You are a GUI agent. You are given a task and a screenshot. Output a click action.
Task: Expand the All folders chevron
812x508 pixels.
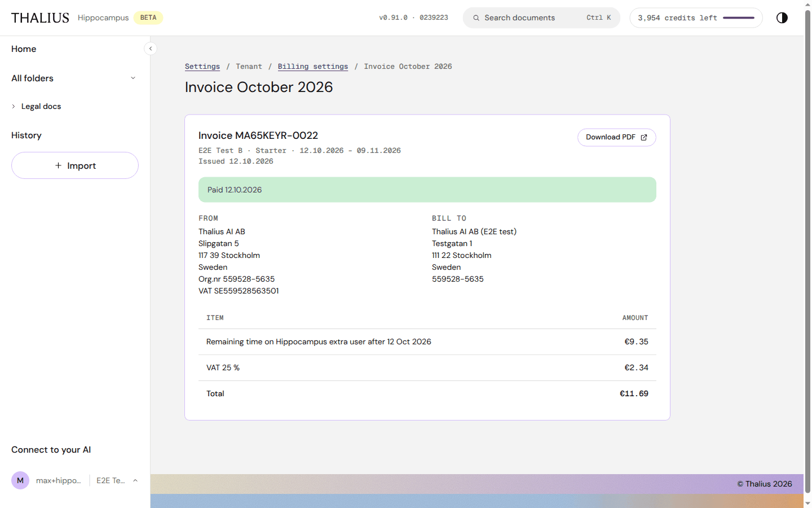[133, 78]
